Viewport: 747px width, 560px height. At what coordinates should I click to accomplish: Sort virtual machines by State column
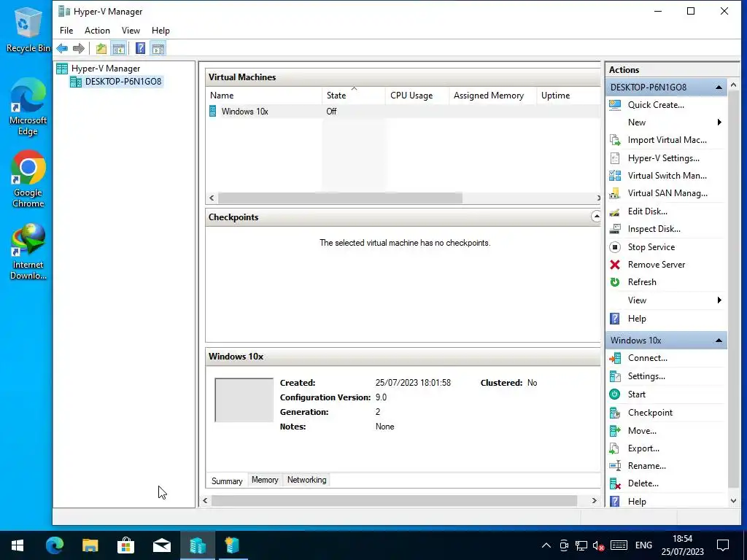coord(354,96)
